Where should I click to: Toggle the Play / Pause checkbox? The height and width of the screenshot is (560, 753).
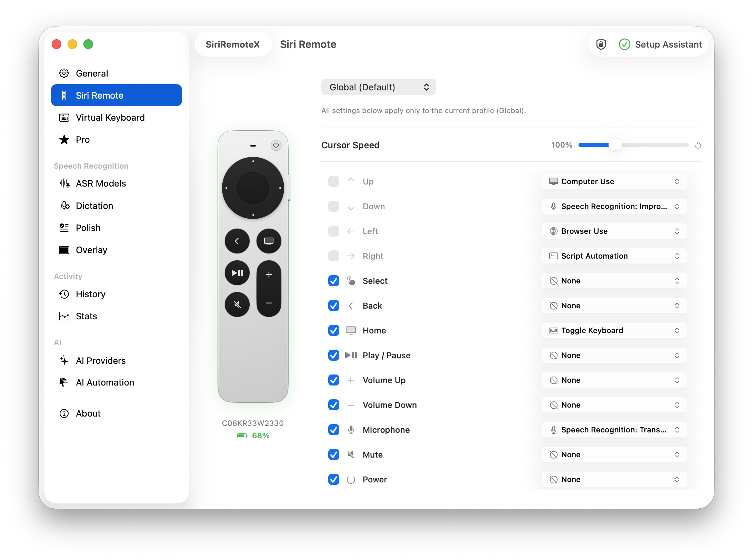334,356
